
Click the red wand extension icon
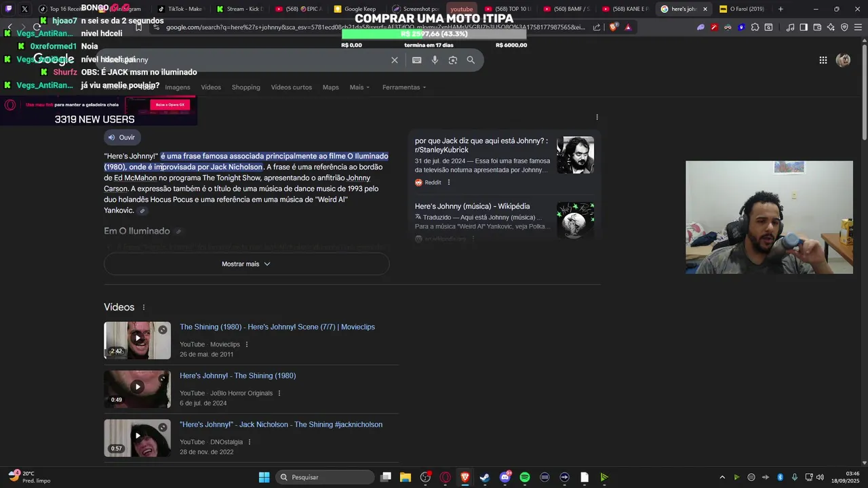pyautogui.click(x=714, y=27)
